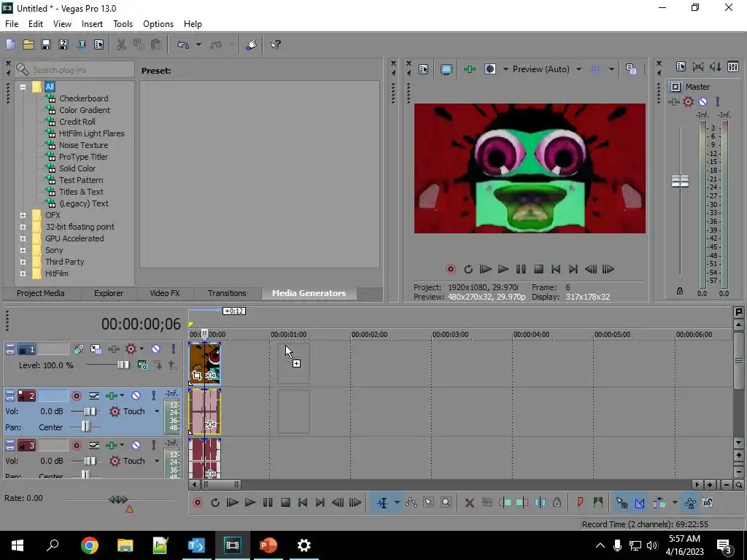Click the New project icon in toolbar
747x560 pixels.
[x=10, y=44]
